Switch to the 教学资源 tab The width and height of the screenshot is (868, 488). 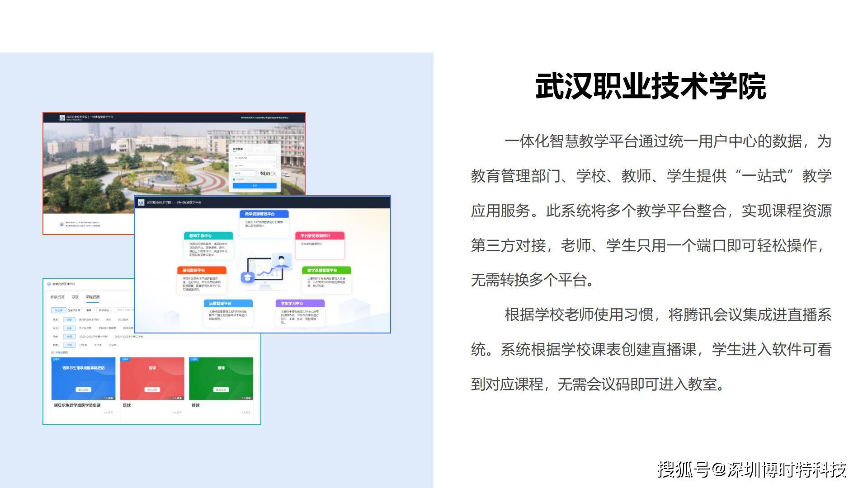pyautogui.click(x=57, y=297)
